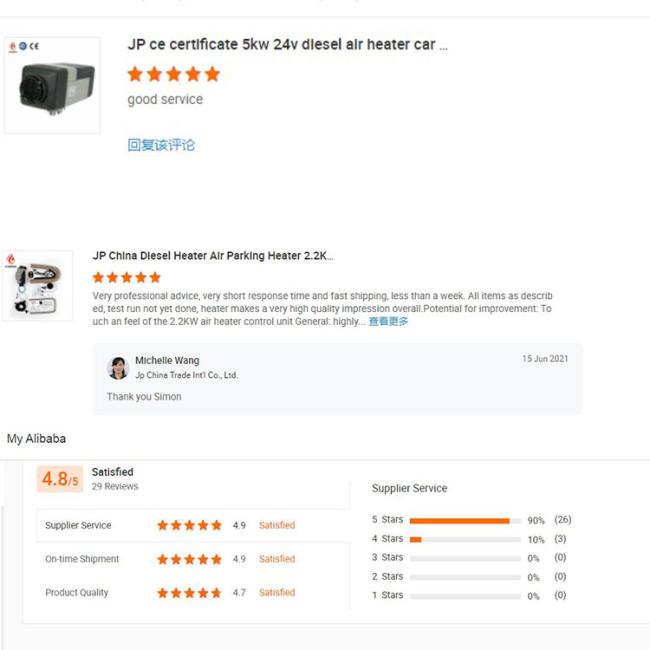Click Jp China Trade Int'l Co. name
Image resolution: width=650 pixels, height=650 pixels.
(186, 376)
